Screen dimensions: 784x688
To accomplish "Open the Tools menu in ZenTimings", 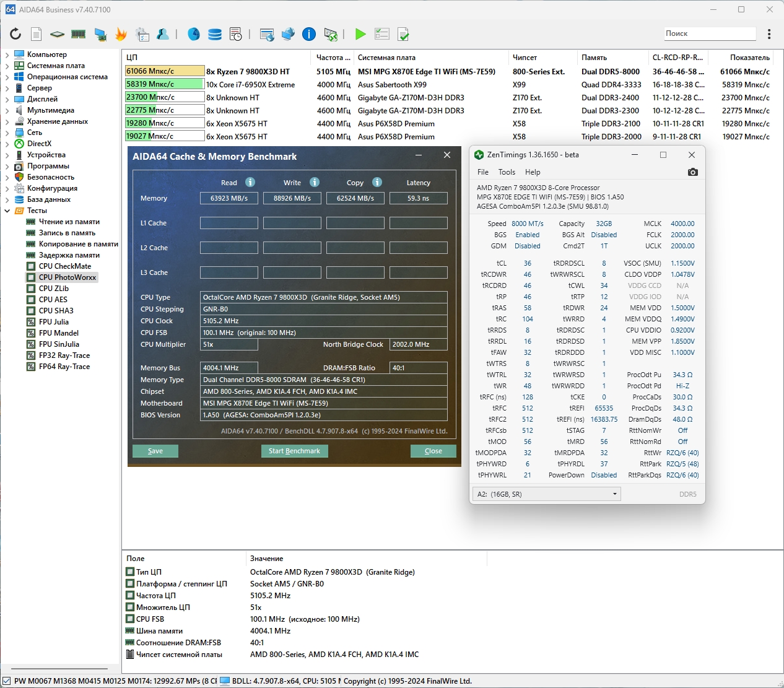I will [507, 172].
